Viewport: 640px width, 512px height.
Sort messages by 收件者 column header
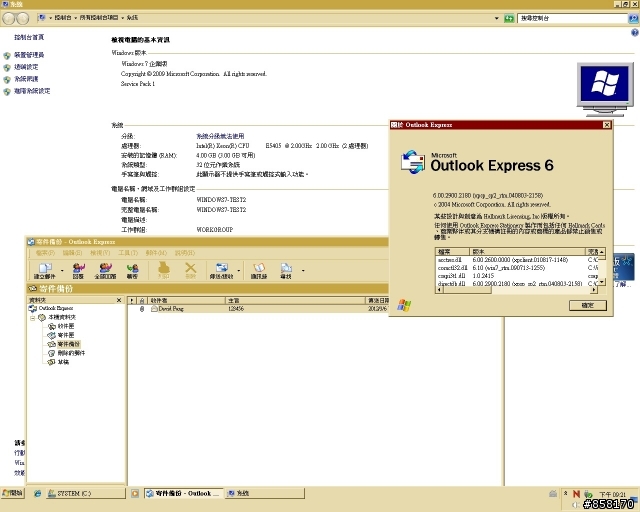pyautogui.click(x=187, y=301)
